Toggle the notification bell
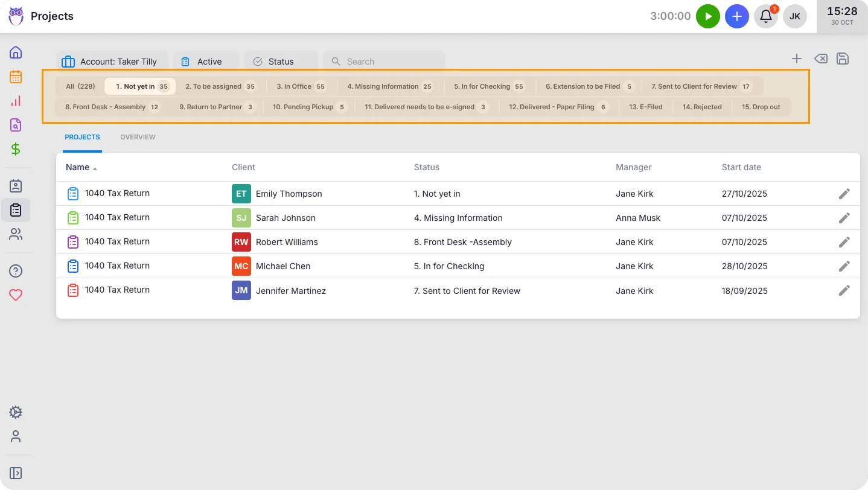 765,16
